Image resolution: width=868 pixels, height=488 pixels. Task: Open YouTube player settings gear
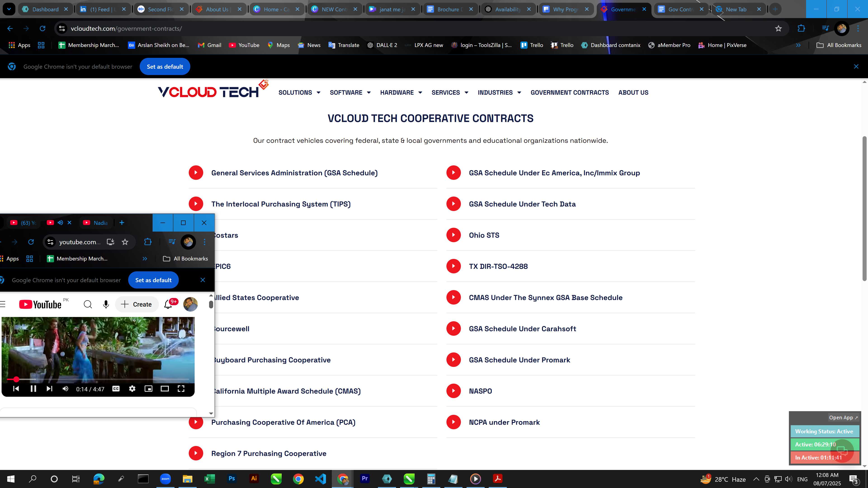click(x=132, y=389)
